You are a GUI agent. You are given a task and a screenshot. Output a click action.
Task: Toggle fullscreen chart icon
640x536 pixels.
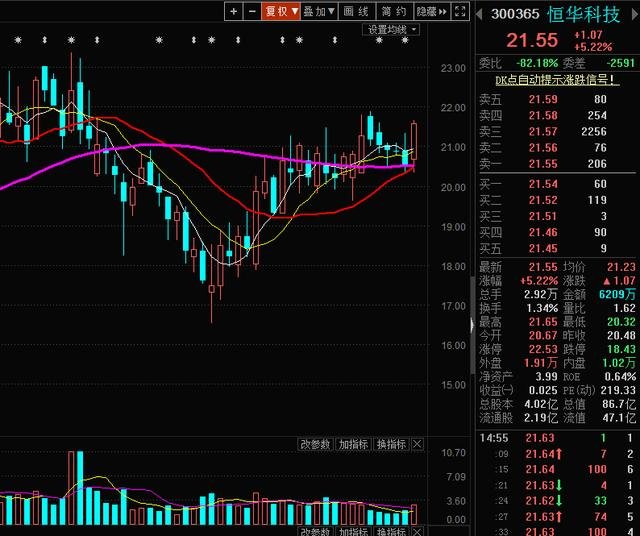(x=460, y=11)
